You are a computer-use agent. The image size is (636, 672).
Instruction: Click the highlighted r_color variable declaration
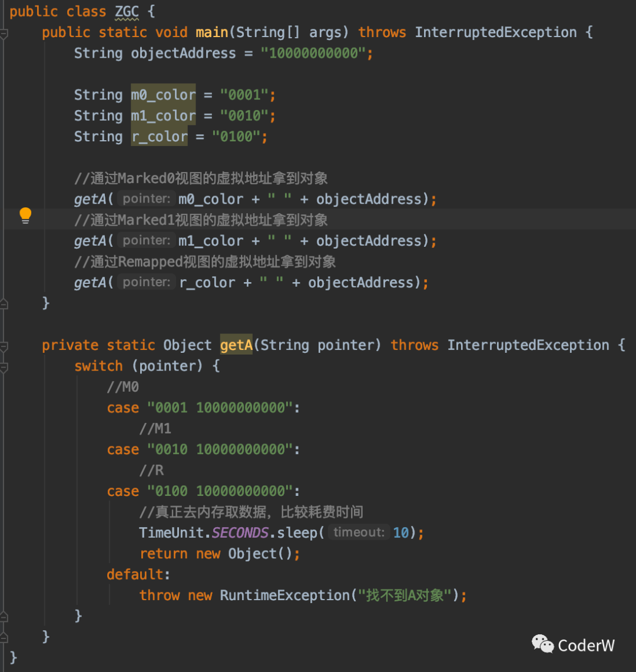point(159,136)
